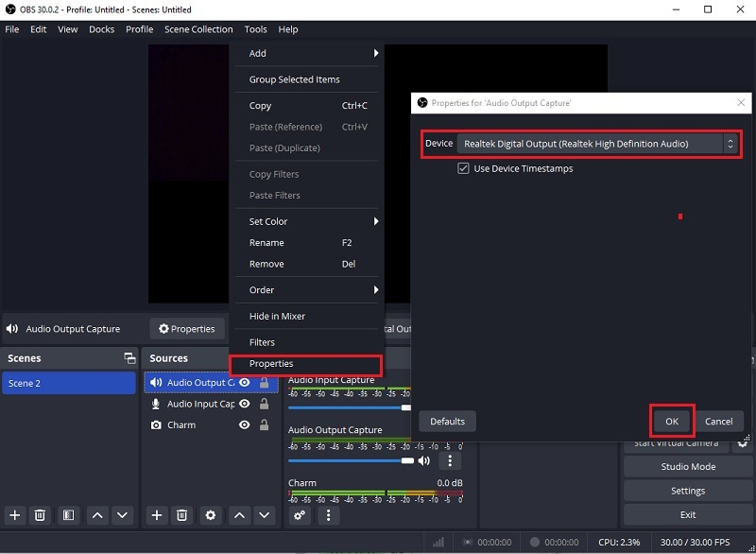Open source properties via gear icon
Viewport: 756px width, 554px height.
coord(210,515)
